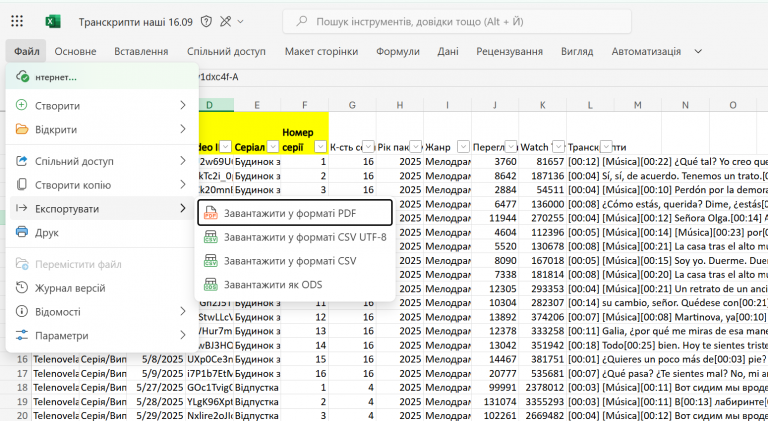Viewport: 768px width, 421px height.
Task: Click the Друк printer icon
Action: 22,232
